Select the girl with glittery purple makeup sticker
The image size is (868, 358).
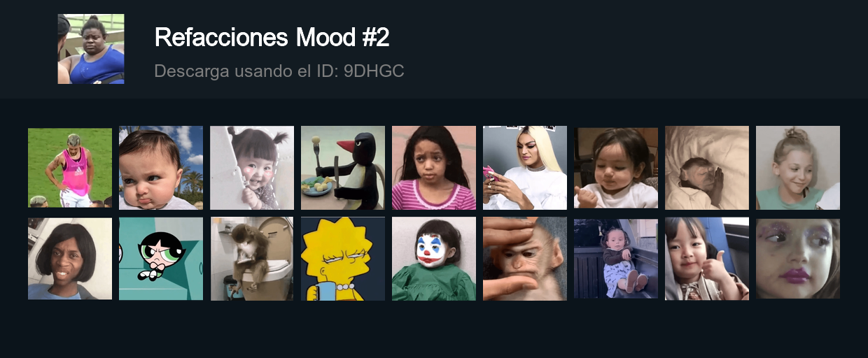[x=798, y=259]
